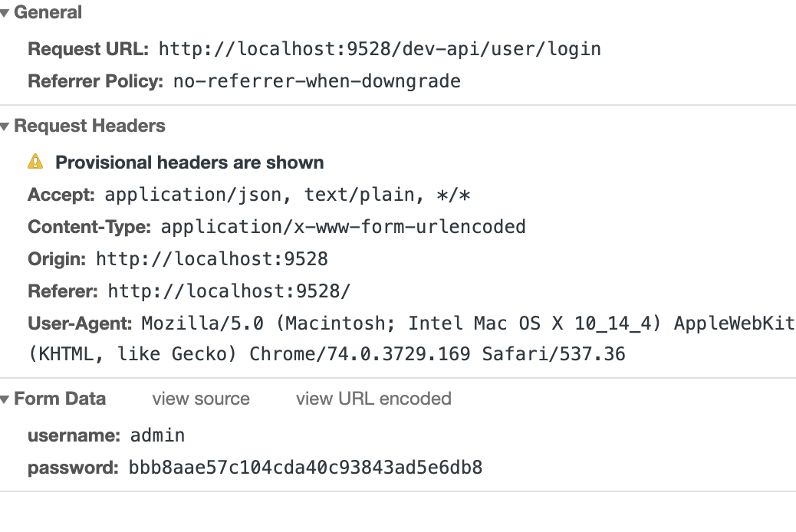Viewport: 796px width, 532px height.
Task: Click the view source link
Action: pos(201,399)
